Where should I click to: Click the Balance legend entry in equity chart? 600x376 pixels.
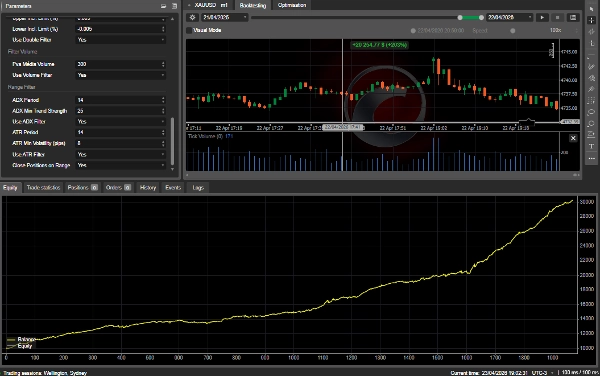click(x=21, y=339)
